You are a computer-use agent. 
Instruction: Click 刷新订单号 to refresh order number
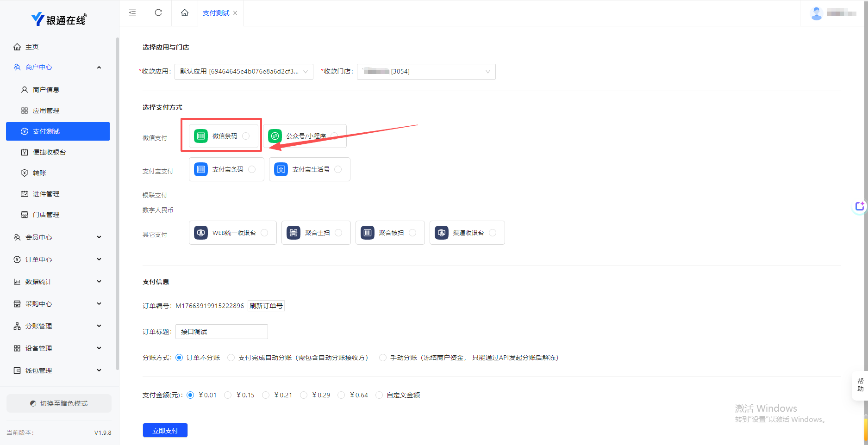pos(266,306)
